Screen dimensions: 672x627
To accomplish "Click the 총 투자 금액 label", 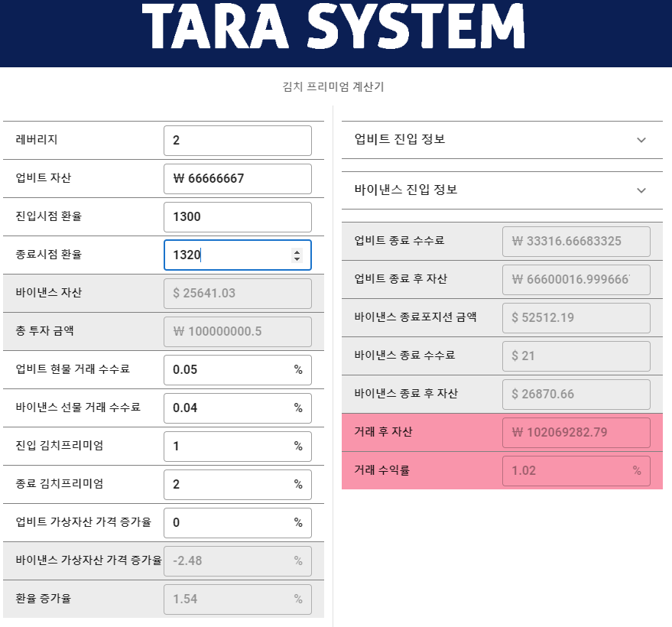I will [x=44, y=330].
